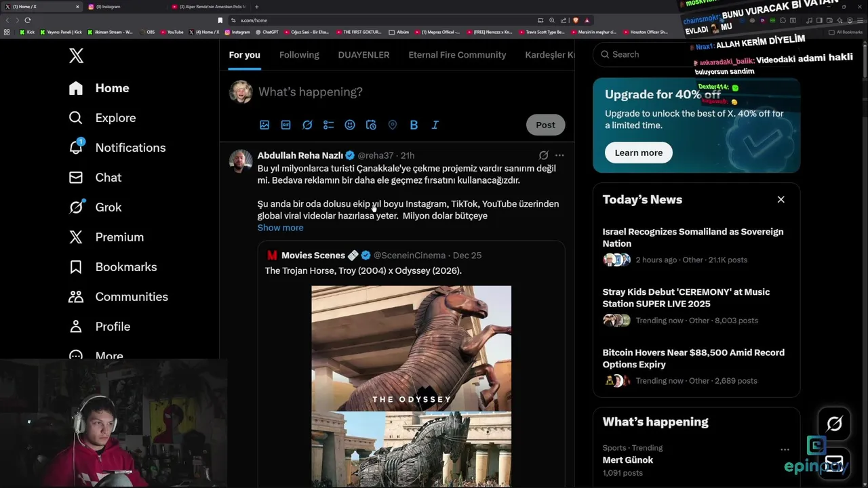Schedule the post with the calendar icon

[x=371, y=125]
